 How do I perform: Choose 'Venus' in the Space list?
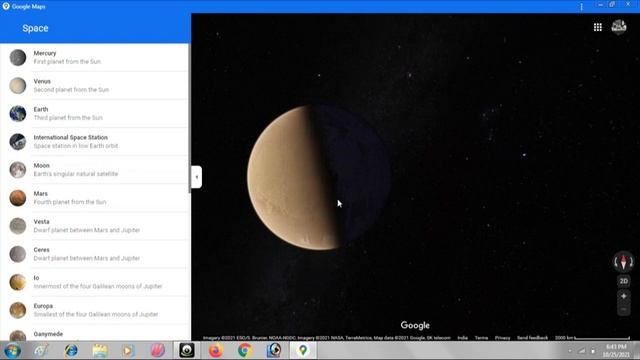(42, 81)
